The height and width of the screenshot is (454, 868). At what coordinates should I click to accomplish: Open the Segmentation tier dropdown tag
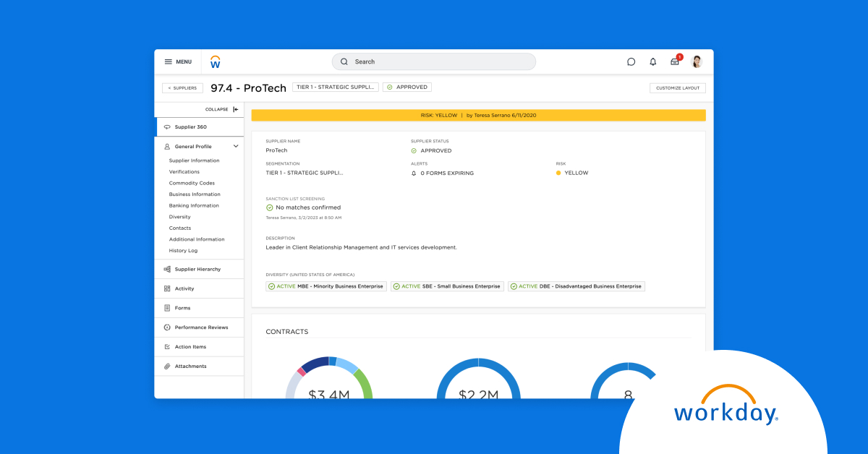[x=336, y=87]
